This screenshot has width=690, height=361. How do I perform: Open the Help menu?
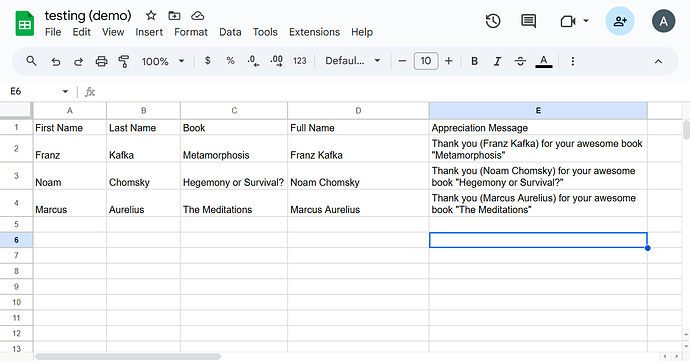point(362,32)
